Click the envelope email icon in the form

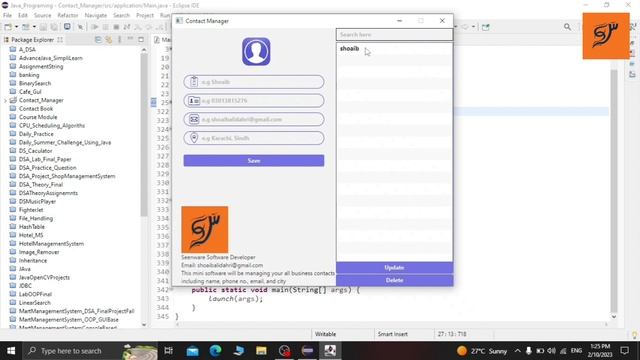(194, 120)
